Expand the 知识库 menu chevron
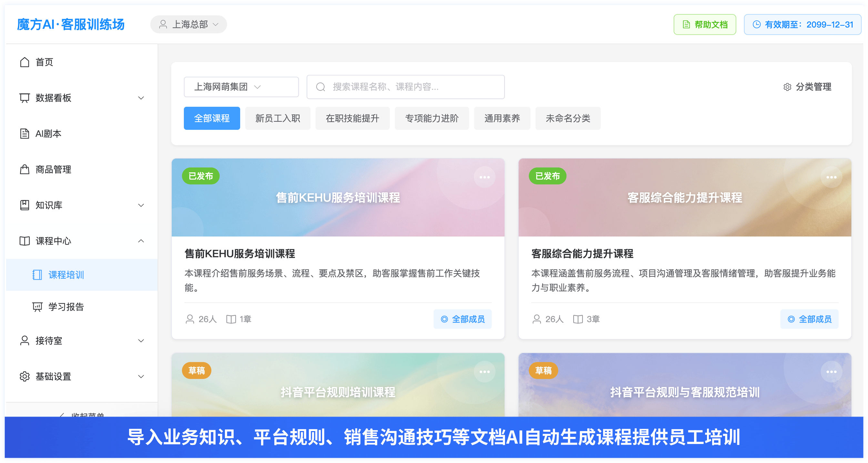 pyautogui.click(x=141, y=205)
